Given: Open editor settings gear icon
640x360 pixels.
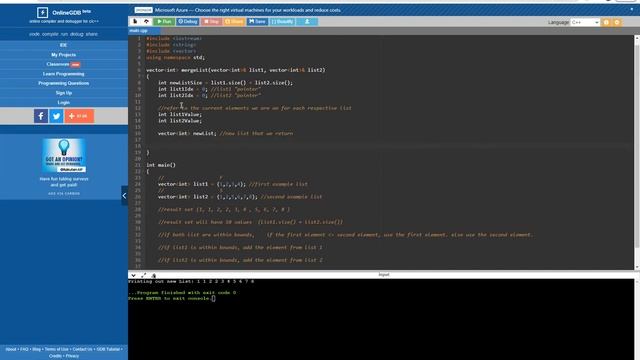Looking at the screenshot, I should (x=617, y=22).
